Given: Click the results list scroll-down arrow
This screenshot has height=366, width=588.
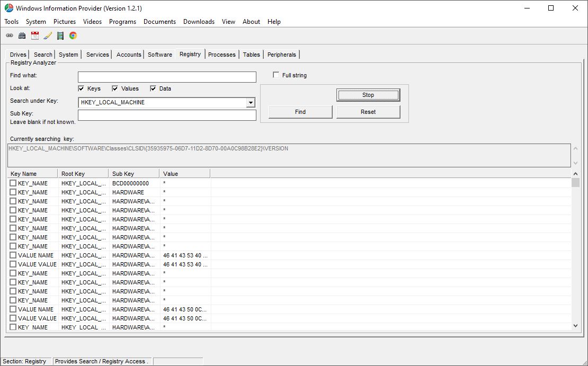Looking at the screenshot, I should (575, 325).
